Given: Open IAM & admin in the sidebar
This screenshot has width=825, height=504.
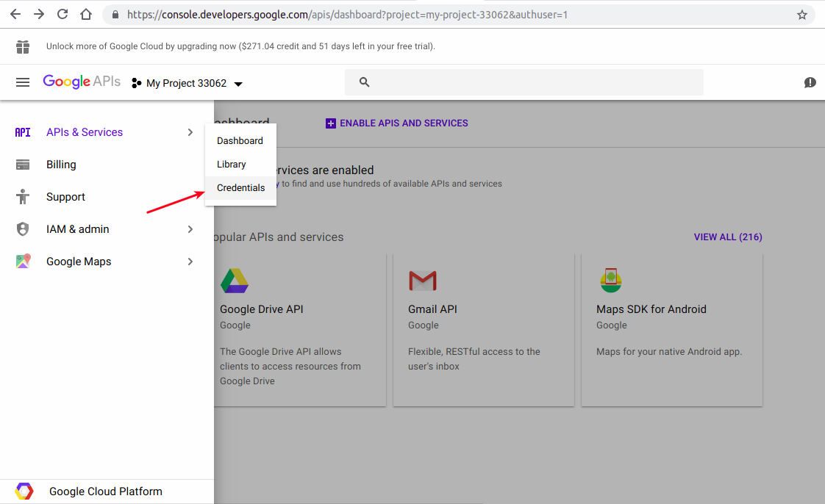Looking at the screenshot, I should [x=78, y=229].
